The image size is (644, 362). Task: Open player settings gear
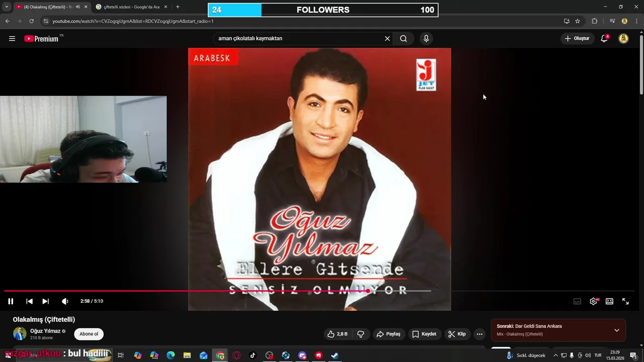(x=594, y=301)
